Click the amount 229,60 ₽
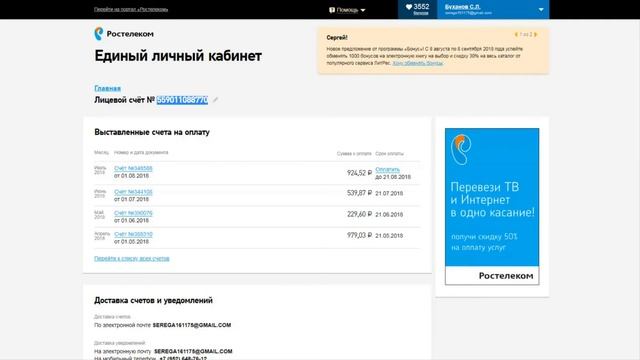The image size is (640, 360). click(x=359, y=214)
